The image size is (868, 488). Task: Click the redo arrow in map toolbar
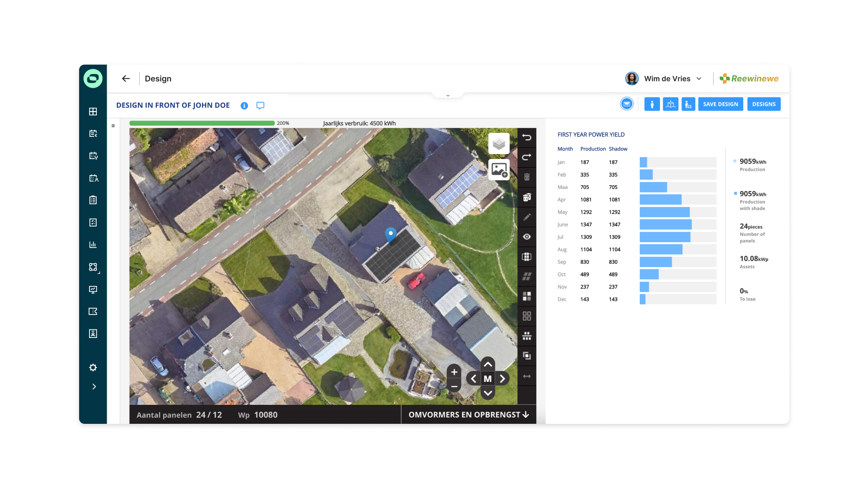(527, 157)
